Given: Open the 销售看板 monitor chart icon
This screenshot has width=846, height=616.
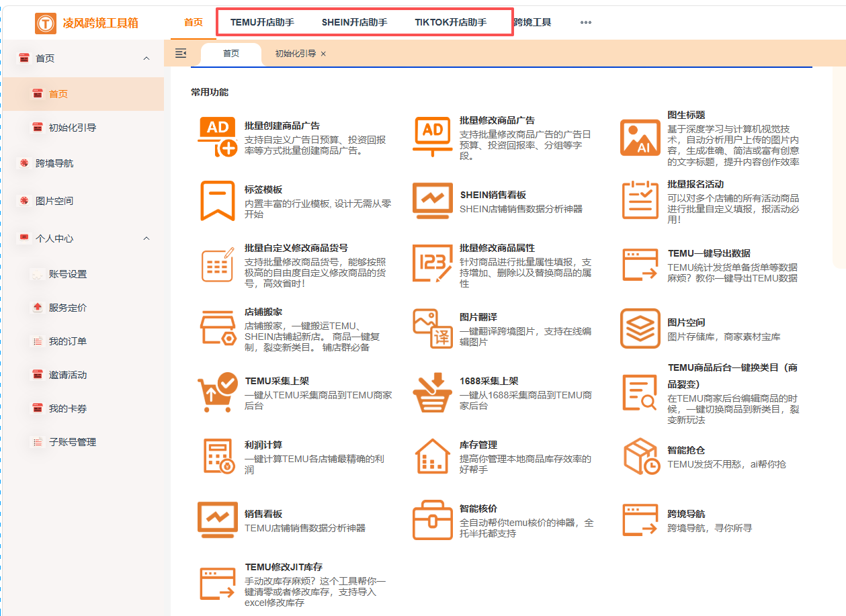Looking at the screenshot, I should pyautogui.click(x=218, y=519).
